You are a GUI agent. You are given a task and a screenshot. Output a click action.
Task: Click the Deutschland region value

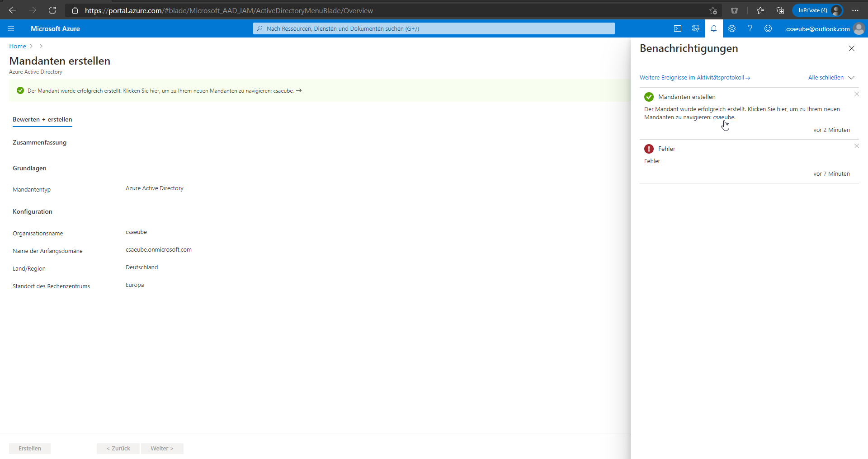pos(142,267)
